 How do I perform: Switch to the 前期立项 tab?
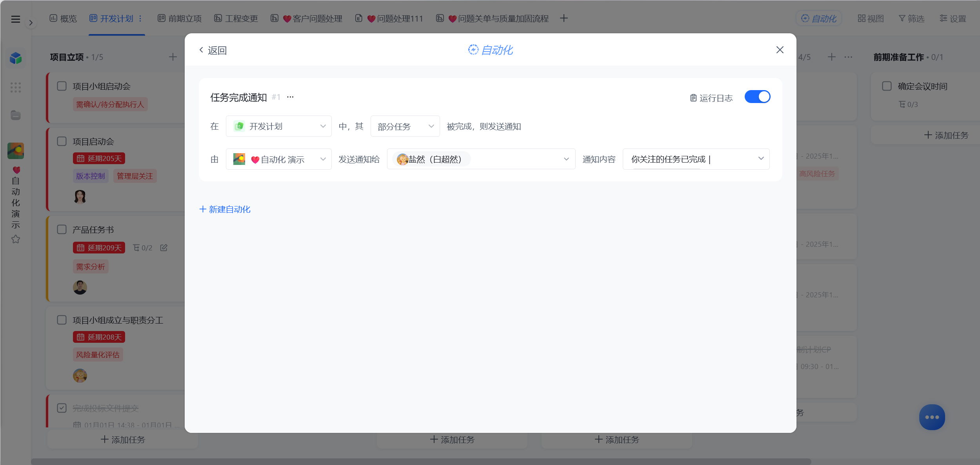coord(180,18)
